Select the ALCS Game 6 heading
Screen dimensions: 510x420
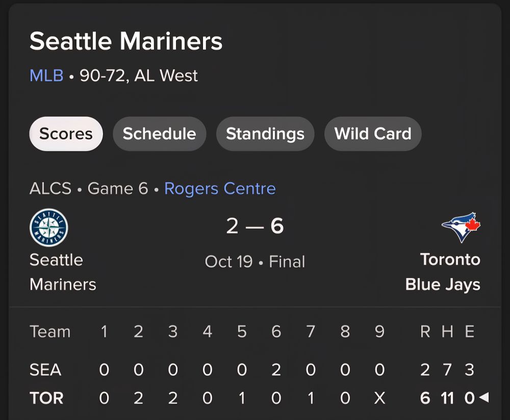pyautogui.click(x=91, y=188)
